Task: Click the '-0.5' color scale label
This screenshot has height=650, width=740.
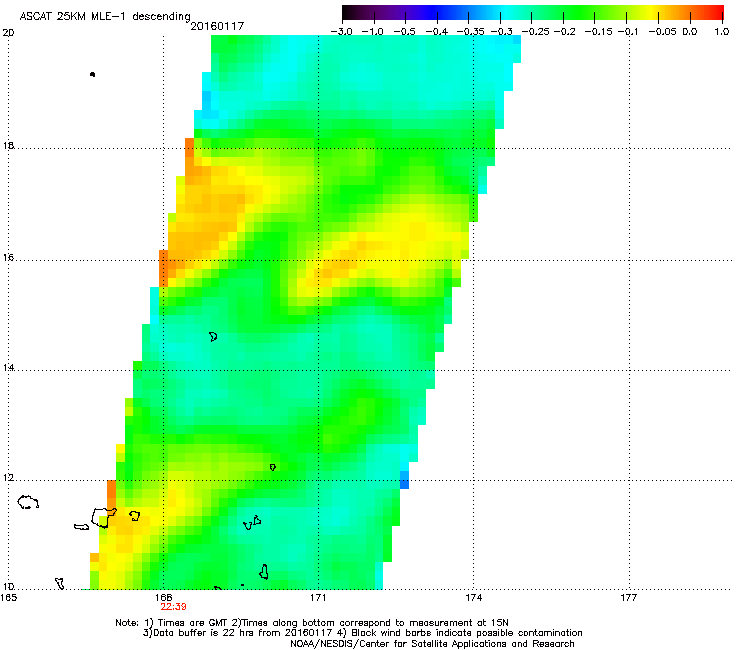Action: [x=404, y=32]
